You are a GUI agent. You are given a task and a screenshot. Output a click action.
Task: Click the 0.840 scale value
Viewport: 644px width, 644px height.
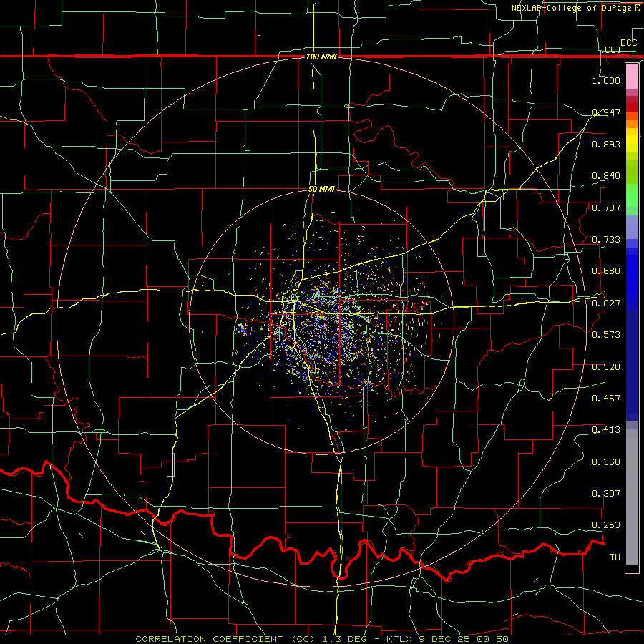click(606, 176)
